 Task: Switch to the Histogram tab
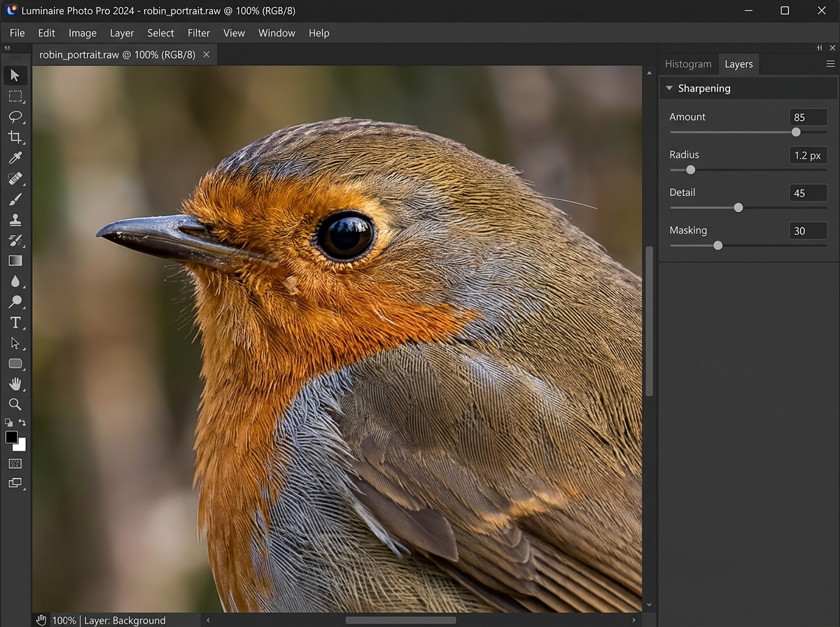tap(688, 64)
